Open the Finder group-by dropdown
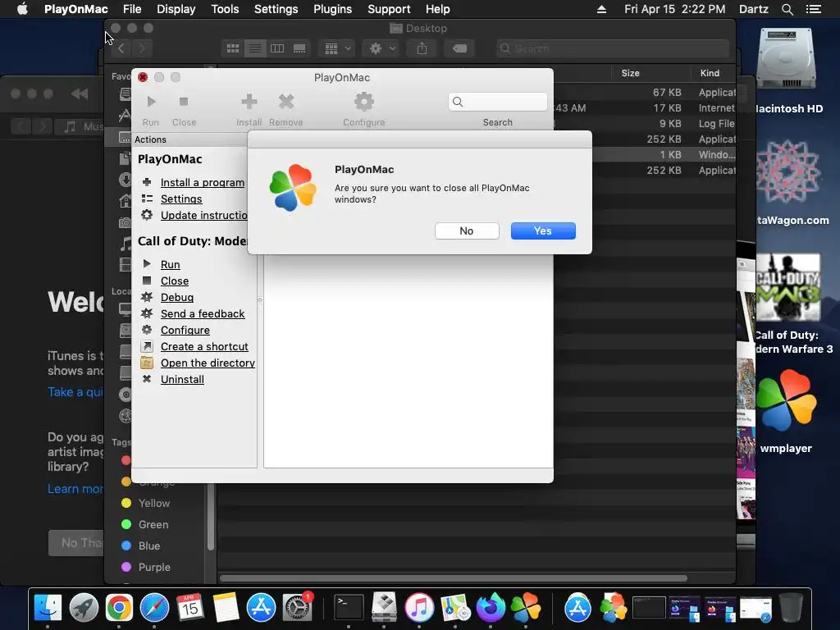Viewport: 840px width, 630px height. (337, 48)
